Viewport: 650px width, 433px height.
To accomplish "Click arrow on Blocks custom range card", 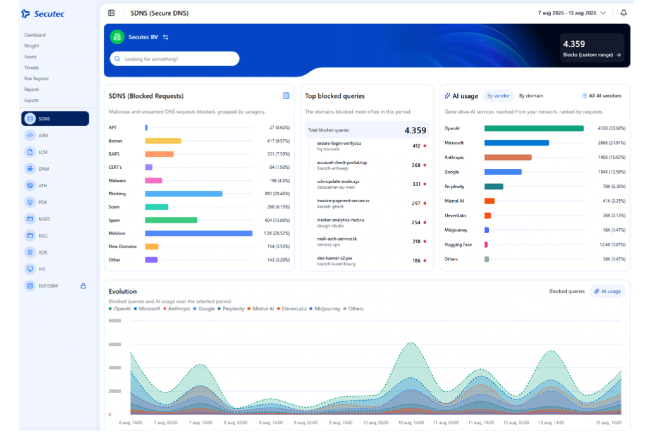I will (x=618, y=55).
